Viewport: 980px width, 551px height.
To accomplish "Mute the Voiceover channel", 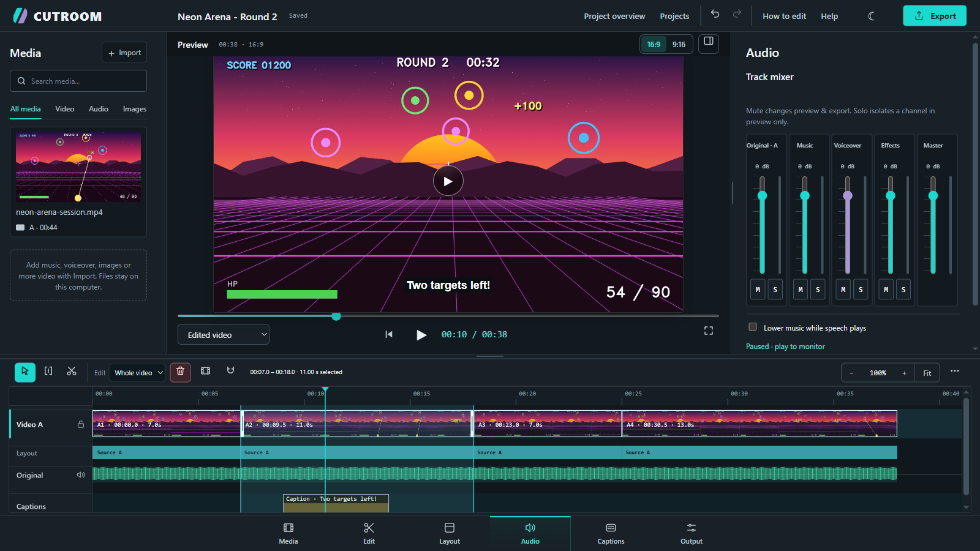I will 843,290.
